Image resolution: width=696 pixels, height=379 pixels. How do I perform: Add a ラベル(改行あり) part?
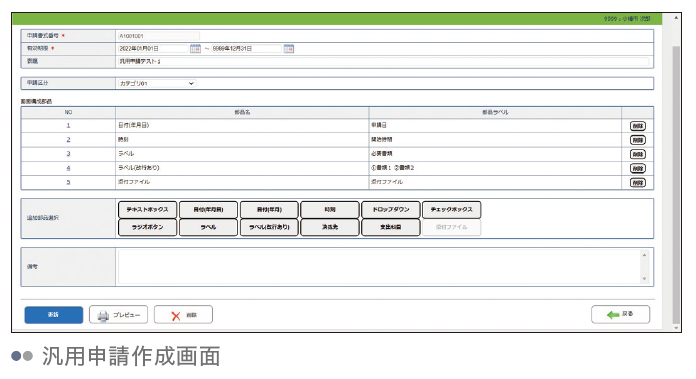[269, 227]
